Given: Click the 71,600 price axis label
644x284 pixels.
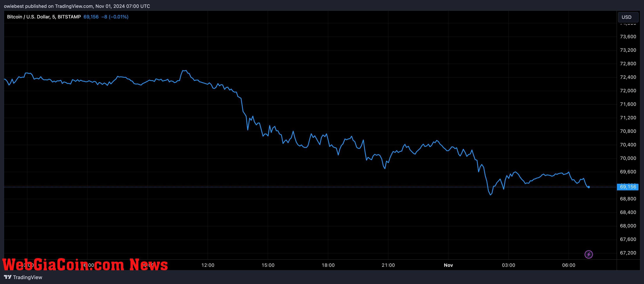Looking at the screenshot, I should tap(628, 104).
